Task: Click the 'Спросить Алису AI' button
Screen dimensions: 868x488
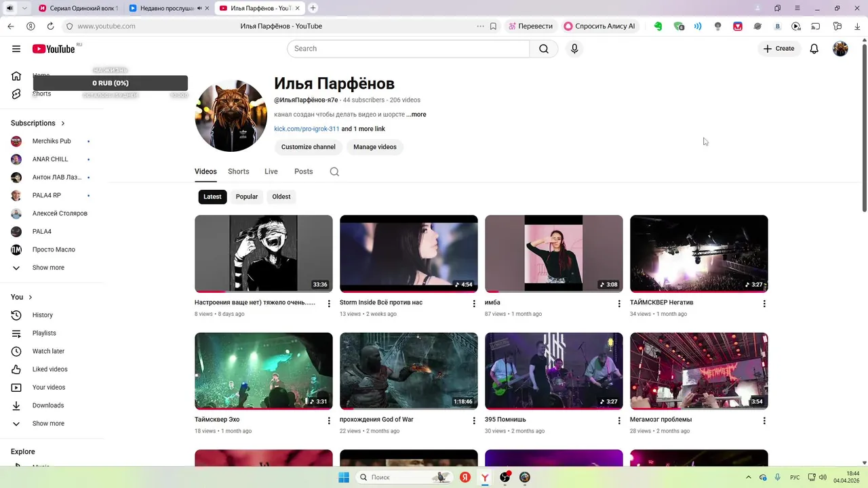Action: point(599,26)
